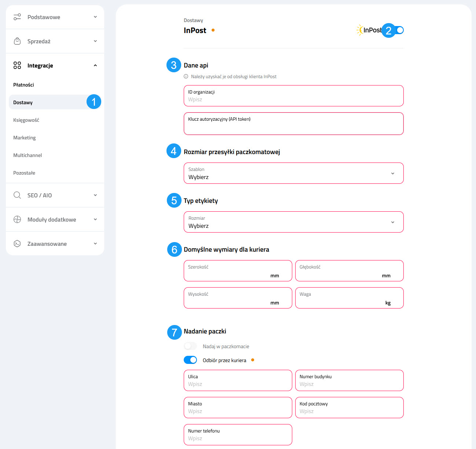This screenshot has width=476, height=449.
Task: Open the Rozmiar label type dropdown
Action: [x=293, y=222]
